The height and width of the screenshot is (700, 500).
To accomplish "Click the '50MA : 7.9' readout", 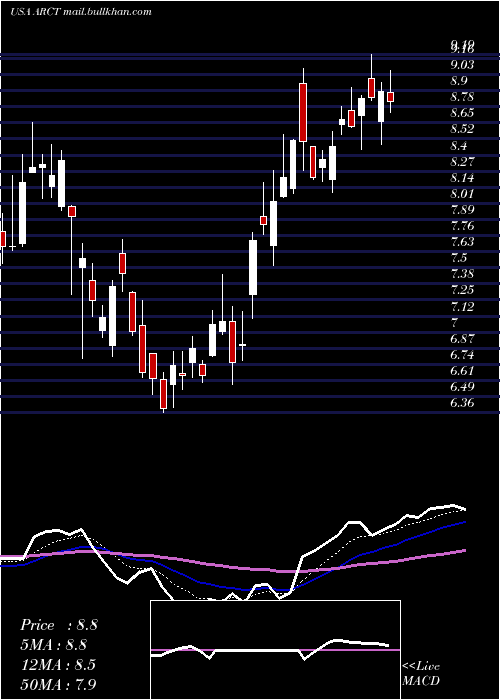I will [58, 684].
